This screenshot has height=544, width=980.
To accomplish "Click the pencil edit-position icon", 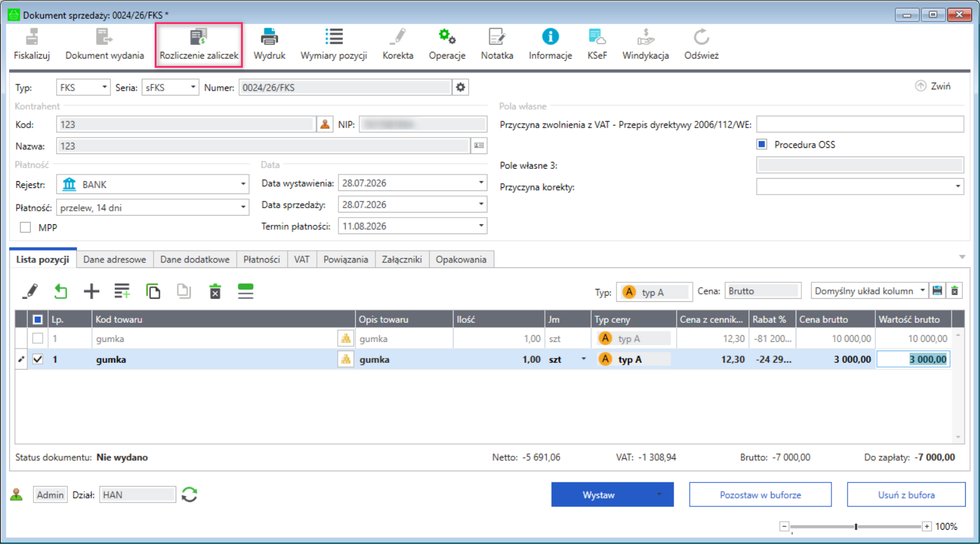I will (x=30, y=291).
